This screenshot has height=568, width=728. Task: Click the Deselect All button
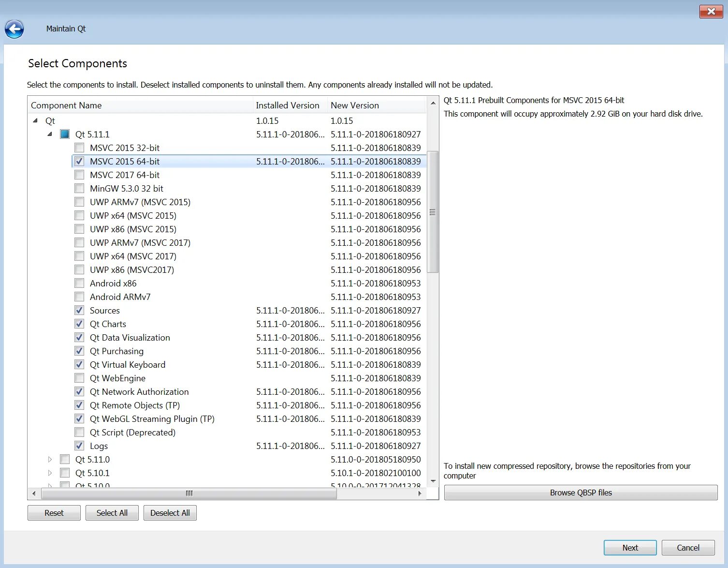click(170, 513)
